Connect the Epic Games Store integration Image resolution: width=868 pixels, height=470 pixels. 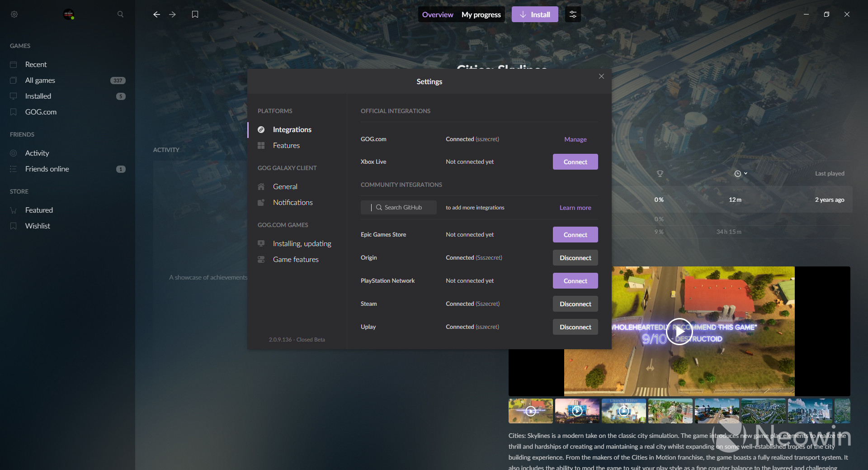[x=575, y=235]
